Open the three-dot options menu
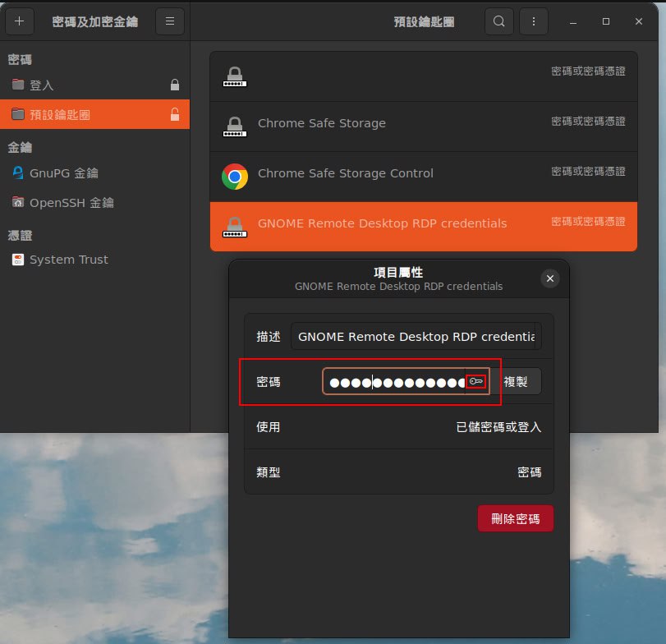This screenshot has height=644, width=666. tap(534, 21)
